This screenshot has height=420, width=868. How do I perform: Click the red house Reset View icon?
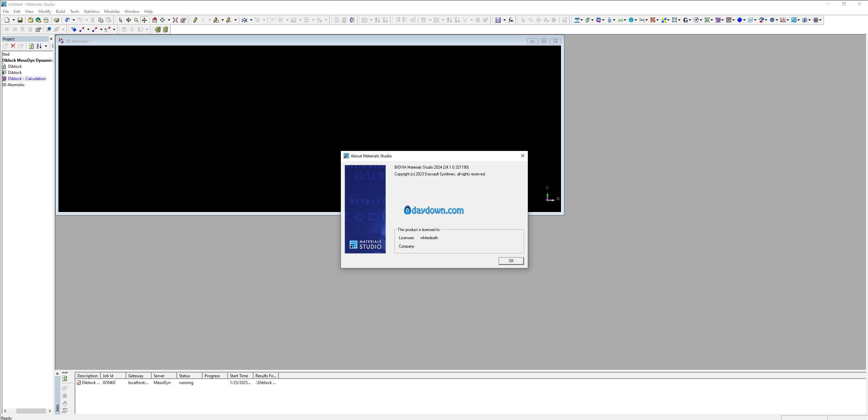coord(155,20)
